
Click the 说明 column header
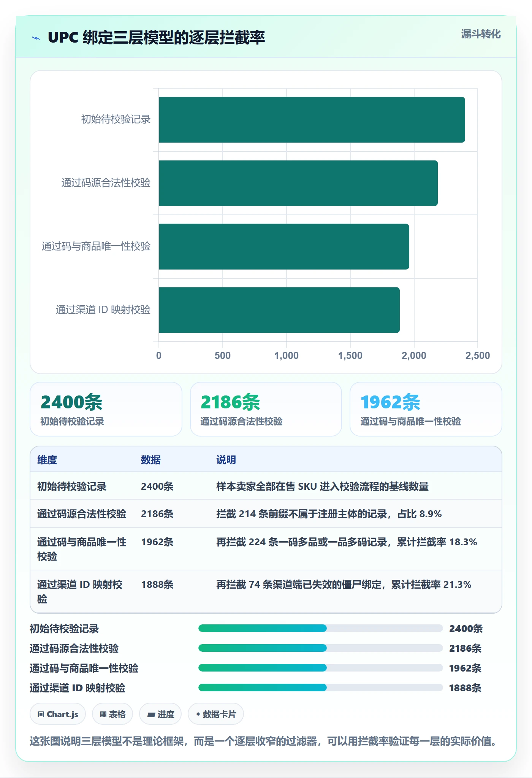point(226,460)
